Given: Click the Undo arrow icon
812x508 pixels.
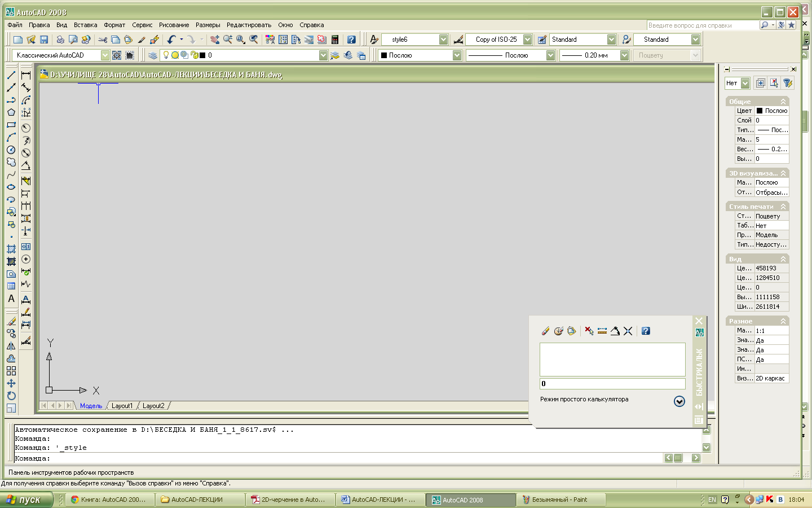Looking at the screenshot, I should coord(171,40).
